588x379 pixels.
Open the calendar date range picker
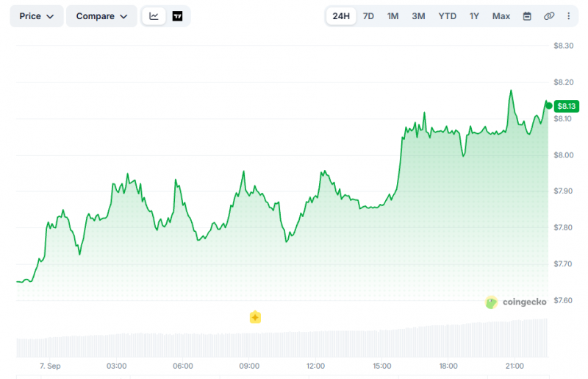click(527, 16)
